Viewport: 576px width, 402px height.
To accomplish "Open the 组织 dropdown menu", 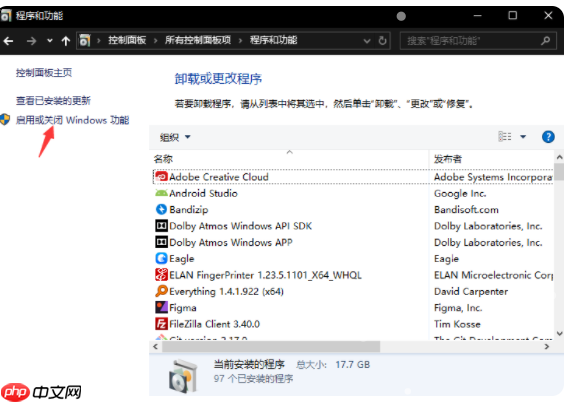I will click(x=175, y=137).
